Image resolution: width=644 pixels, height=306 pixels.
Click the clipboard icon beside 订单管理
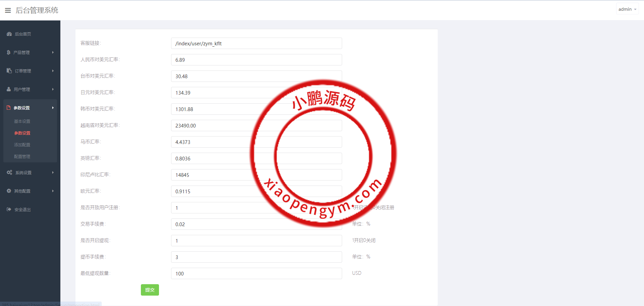9,71
